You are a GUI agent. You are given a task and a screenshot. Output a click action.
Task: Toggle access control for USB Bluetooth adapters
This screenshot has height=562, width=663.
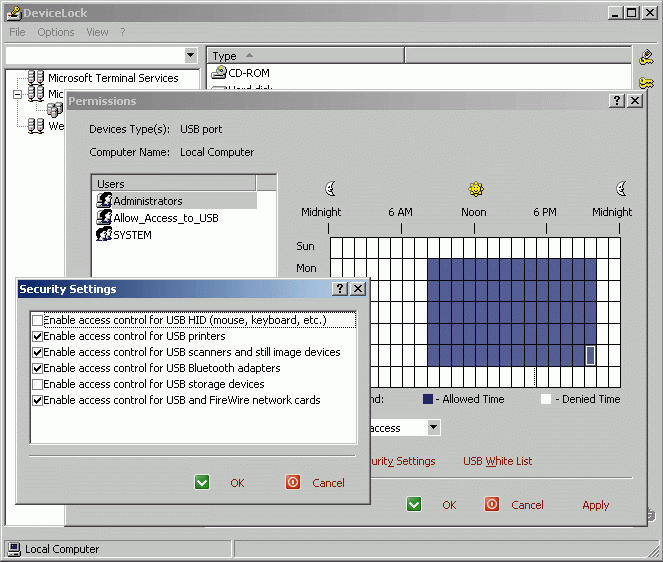38,368
